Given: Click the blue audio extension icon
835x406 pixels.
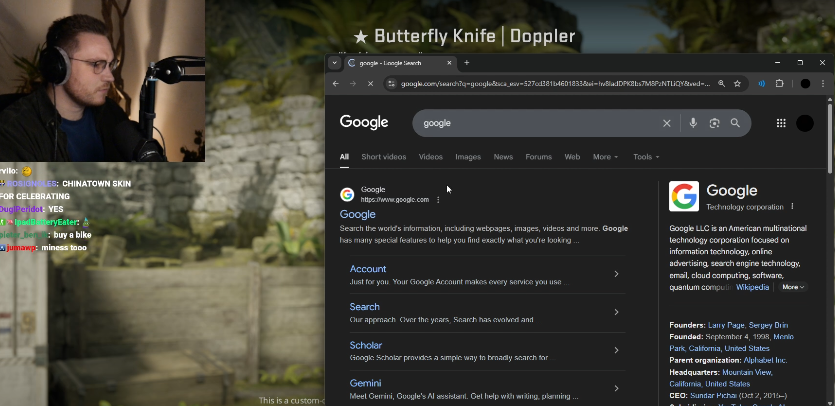Looking at the screenshot, I should click(x=762, y=84).
